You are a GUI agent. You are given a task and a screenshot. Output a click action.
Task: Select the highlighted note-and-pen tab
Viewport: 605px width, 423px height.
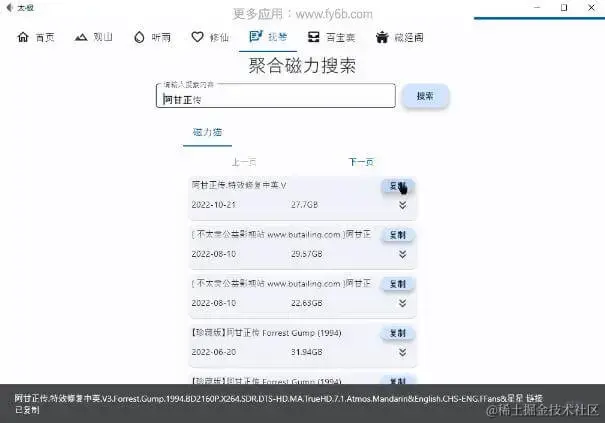coord(268,37)
